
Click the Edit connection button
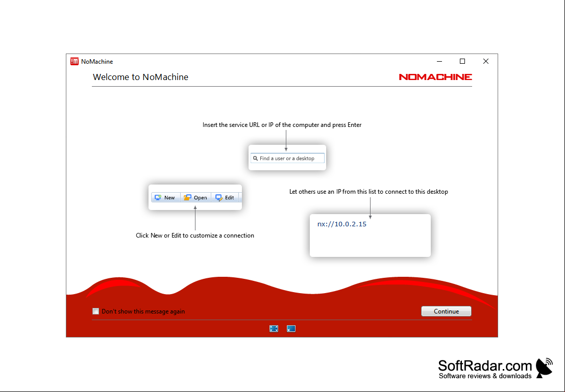point(225,198)
